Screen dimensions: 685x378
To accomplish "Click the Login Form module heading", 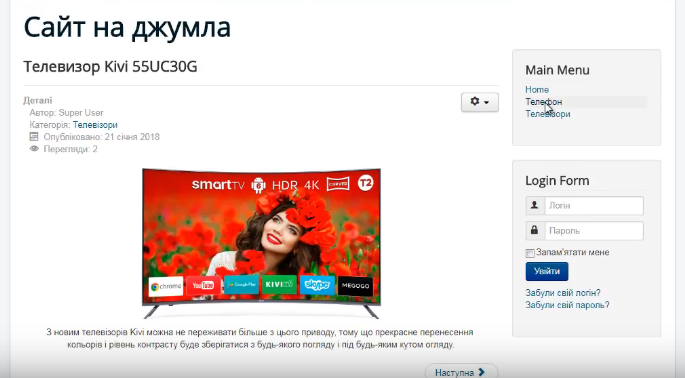I will tap(557, 180).
